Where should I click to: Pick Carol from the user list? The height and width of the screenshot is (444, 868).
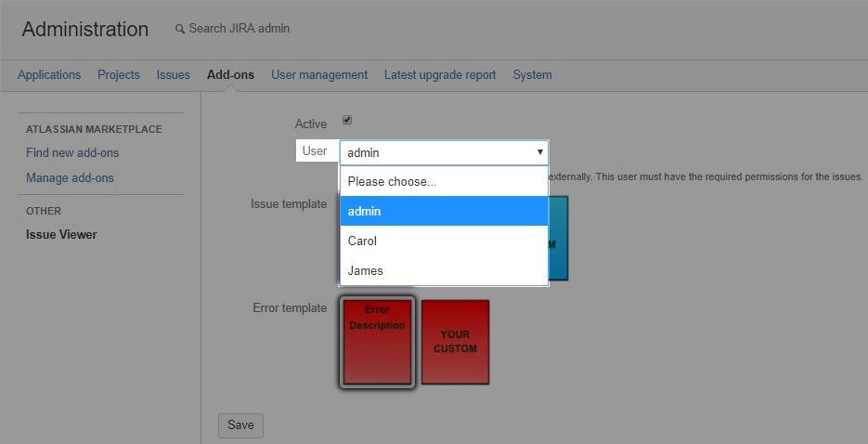tap(444, 241)
